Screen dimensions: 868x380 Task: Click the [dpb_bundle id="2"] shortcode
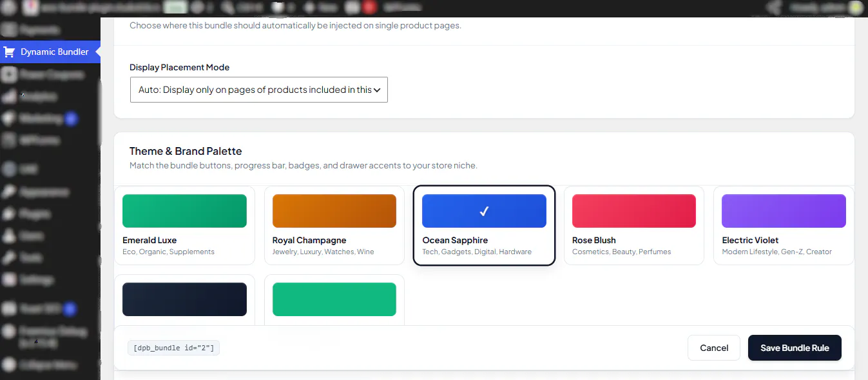pos(174,348)
